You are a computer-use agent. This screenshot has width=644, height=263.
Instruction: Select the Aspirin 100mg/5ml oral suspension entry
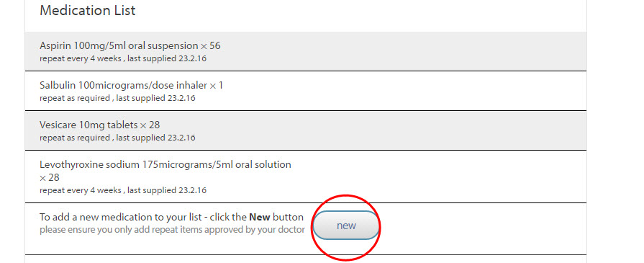click(x=306, y=51)
